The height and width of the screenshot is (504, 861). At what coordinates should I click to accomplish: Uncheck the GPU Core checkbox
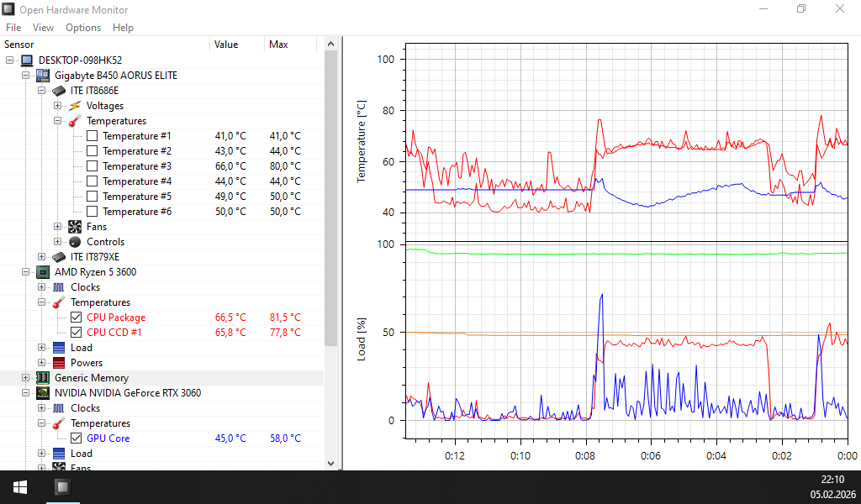pyautogui.click(x=77, y=438)
